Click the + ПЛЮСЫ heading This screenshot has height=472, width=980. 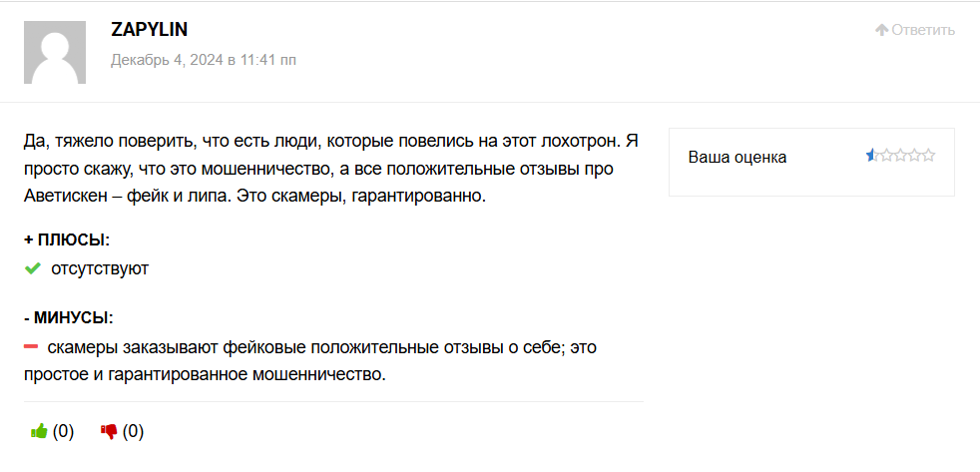click(67, 239)
